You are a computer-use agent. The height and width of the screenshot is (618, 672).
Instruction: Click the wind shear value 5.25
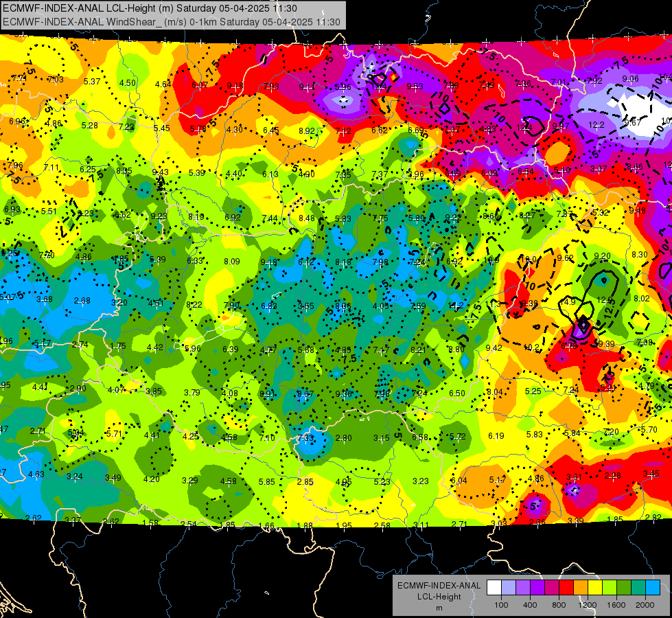click(533, 391)
